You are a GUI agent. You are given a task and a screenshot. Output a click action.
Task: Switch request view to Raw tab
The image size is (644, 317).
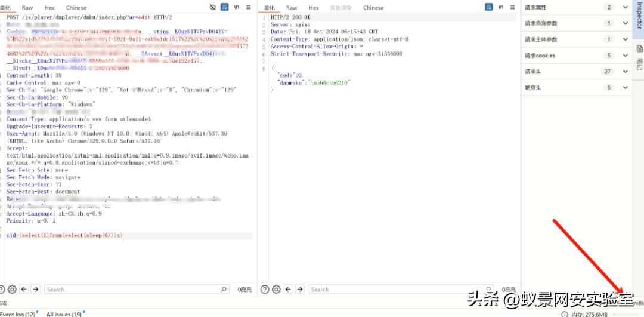(x=27, y=8)
